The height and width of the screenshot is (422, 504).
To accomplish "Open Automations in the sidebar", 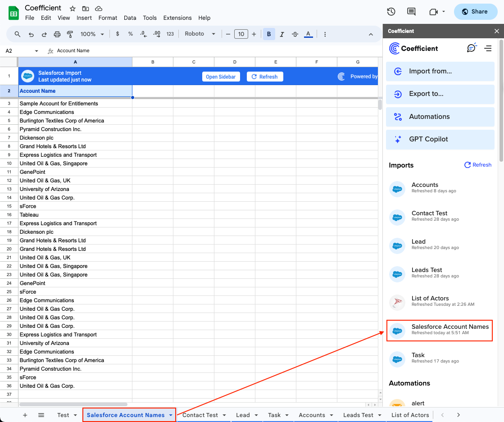I will pos(440,117).
